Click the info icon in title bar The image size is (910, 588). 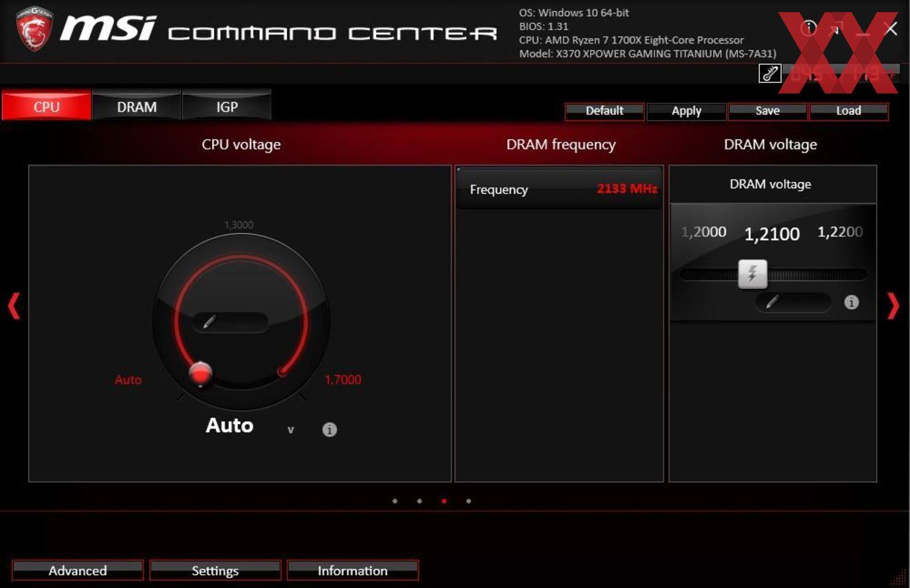coord(809,27)
